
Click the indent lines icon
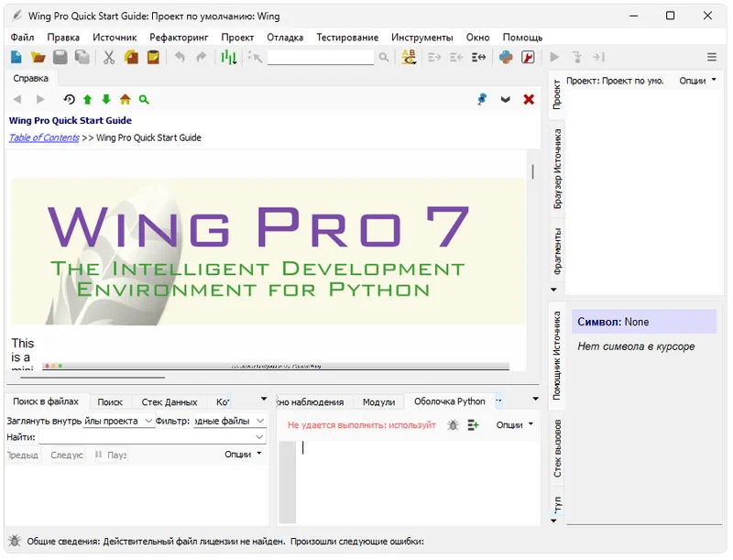tap(434, 57)
